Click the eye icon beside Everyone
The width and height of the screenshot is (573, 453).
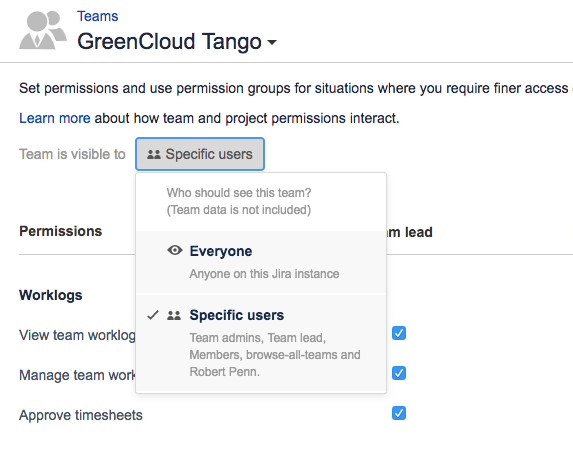click(x=175, y=251)
